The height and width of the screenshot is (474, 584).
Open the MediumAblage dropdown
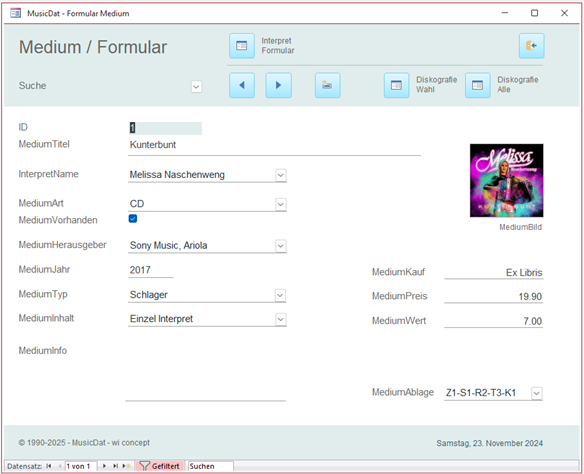(x=537, y=393)
